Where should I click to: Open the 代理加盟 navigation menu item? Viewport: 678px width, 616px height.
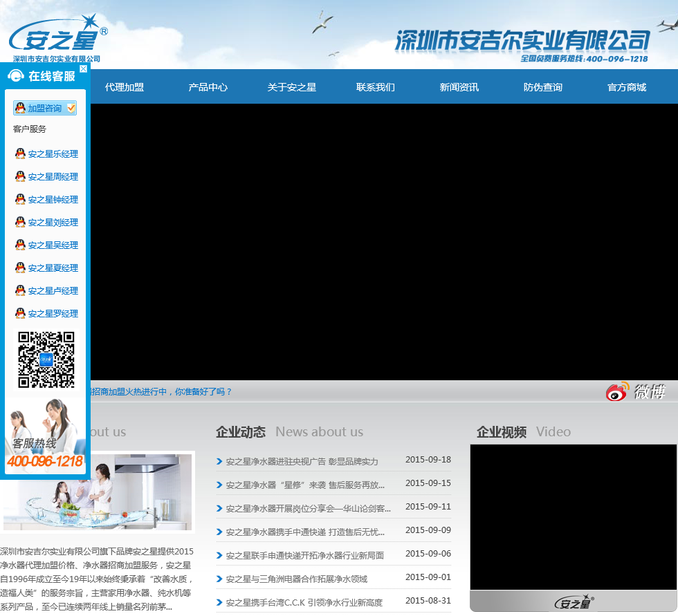click(125, 87)
